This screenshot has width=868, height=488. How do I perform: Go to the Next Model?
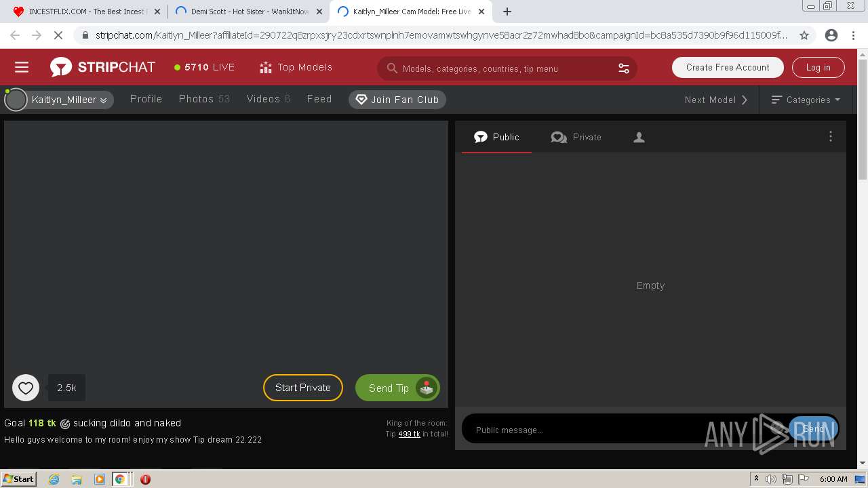point(716,100)
